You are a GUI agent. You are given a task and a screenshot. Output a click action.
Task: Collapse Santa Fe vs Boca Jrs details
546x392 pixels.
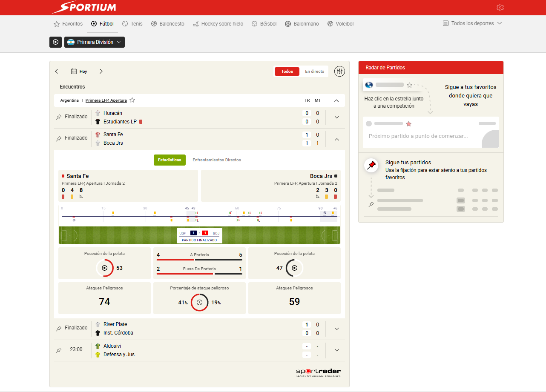pyautogui.click(x=337, y=139)
